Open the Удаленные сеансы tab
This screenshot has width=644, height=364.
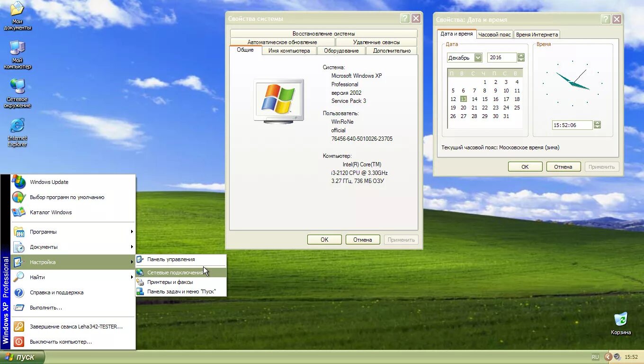(376, 42)
